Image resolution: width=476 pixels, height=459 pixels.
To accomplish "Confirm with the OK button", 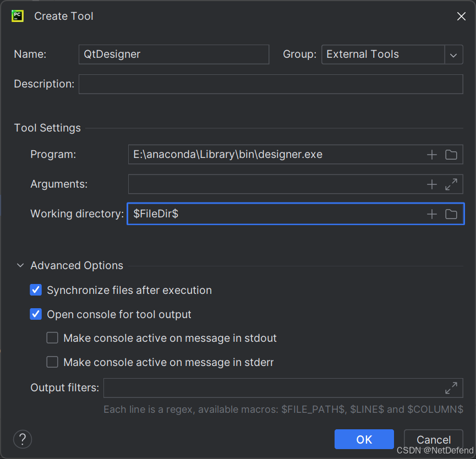I will click(364, 439).
